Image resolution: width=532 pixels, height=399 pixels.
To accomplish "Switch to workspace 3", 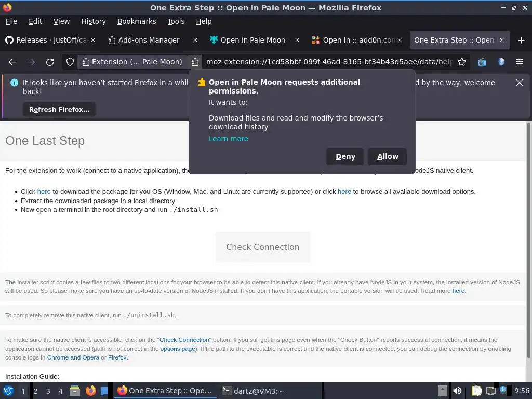I will tap(48, 391).
